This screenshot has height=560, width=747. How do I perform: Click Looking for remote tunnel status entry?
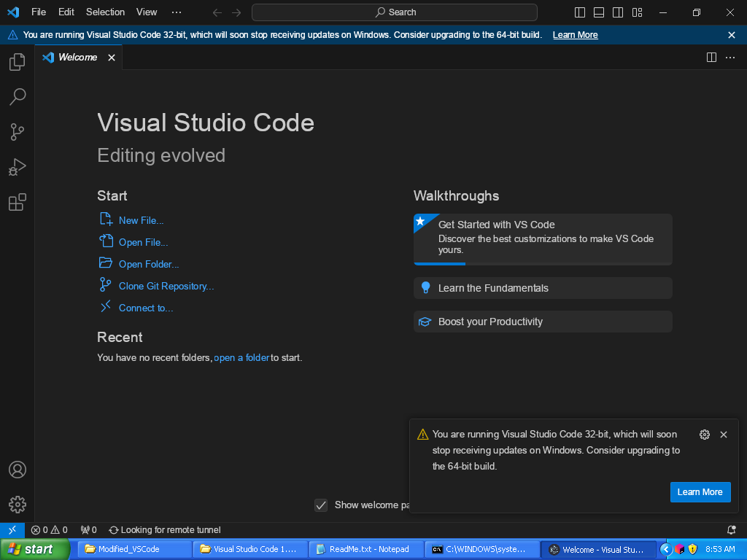(x=165, y=530)
